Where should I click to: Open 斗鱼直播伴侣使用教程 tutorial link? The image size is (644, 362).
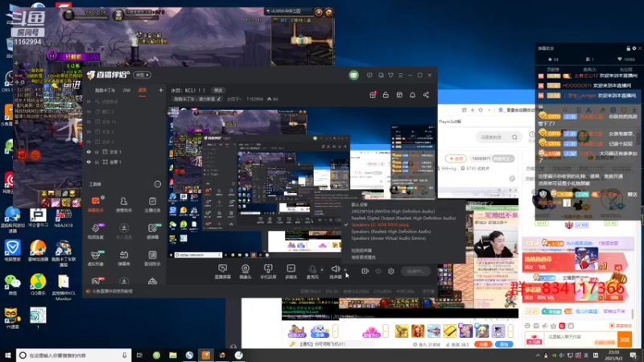(x=112, y=291)
